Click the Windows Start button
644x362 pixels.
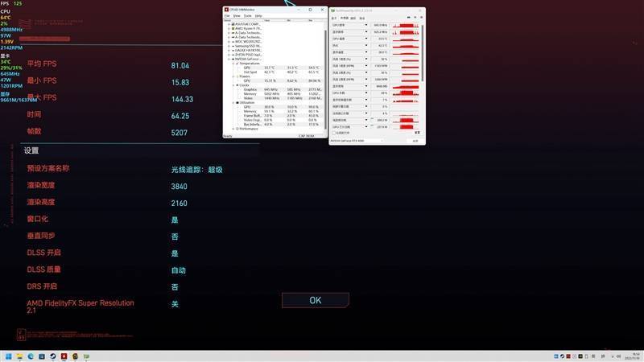tap(8, 356)
